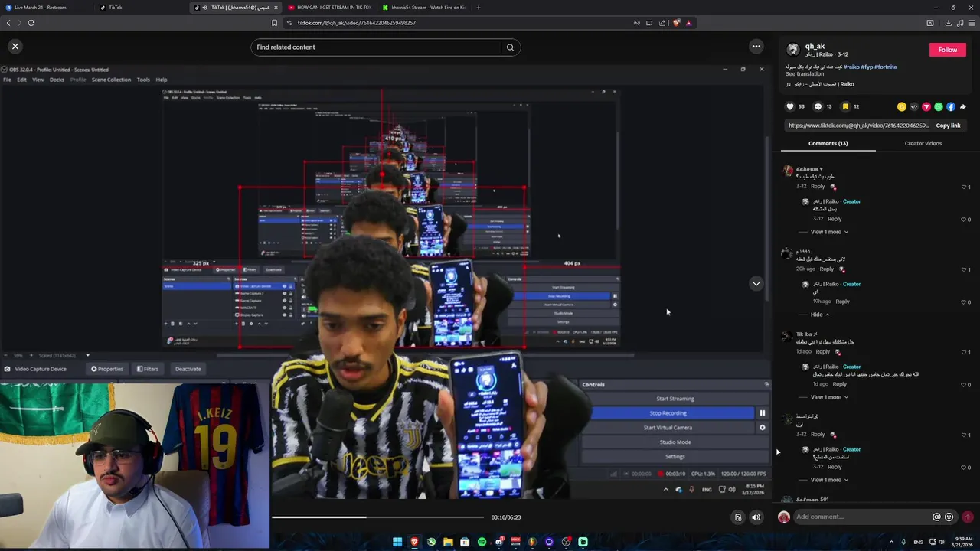Open the #raiko hashtag
This screenshot has height=551, width=980.
[x=851, y=67]
